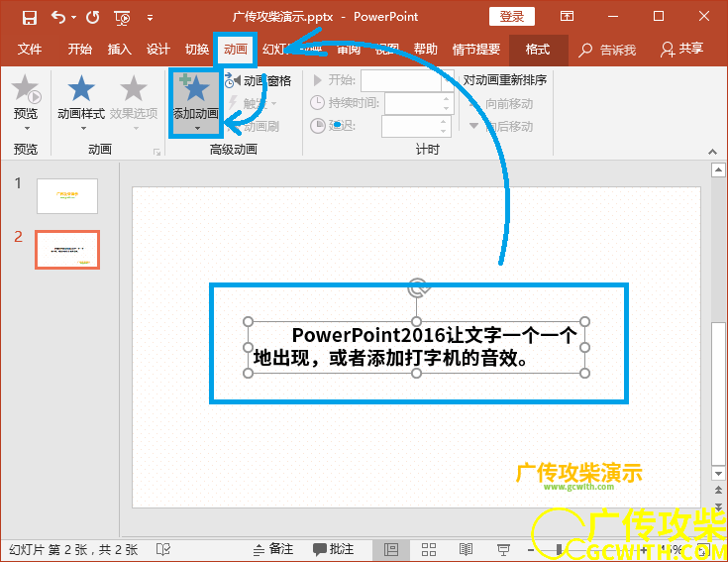Image resolution: width=728 pixels, height=562 pixels.
Task: Click the Redo/Repeat icon
Action: (93, 18)
